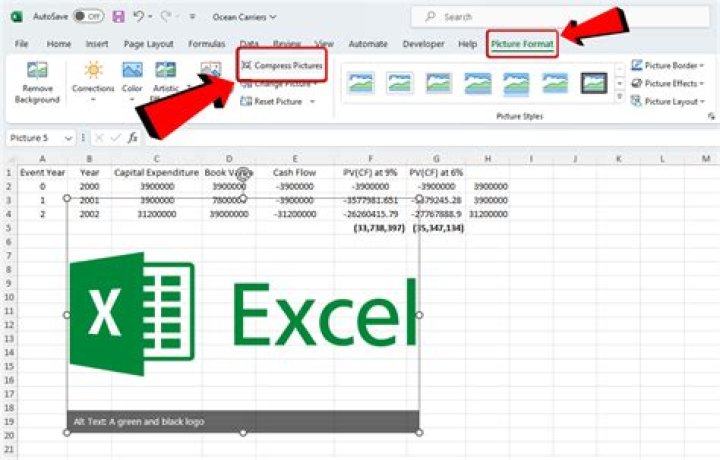Move the Picture Styles gallery down one row
Image resolution: width=720 pixels, height=460 pixels.
point(619,84)
